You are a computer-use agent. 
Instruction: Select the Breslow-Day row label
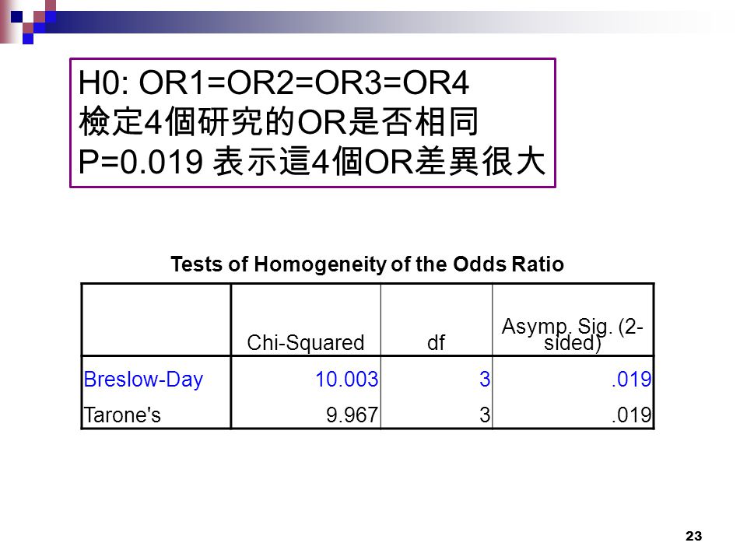pyautogui.click(x=143, y=380)
